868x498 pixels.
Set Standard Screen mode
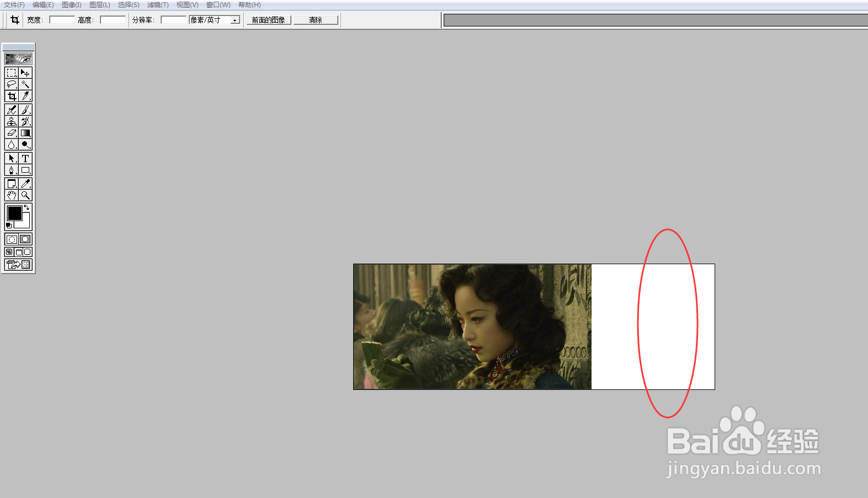(9, 252)
